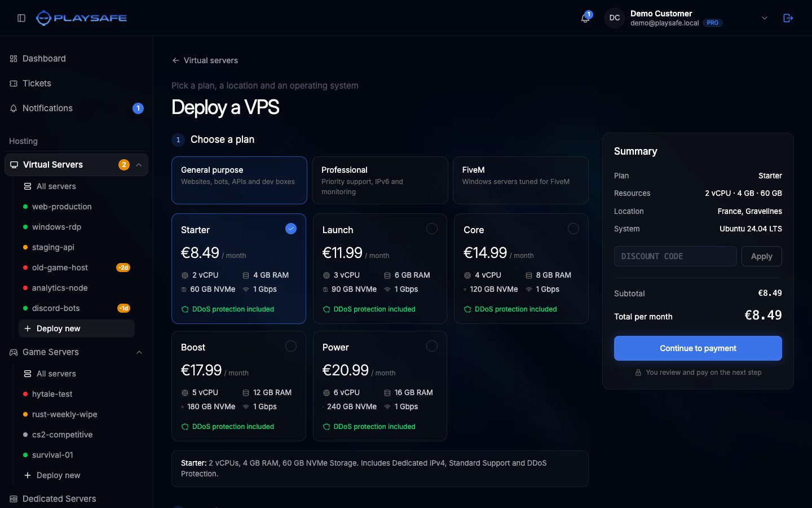Click the orange 2 badge on Virtual Servers
The height and width of the screenshot is (508, 812).
click(x=123, y=165)
